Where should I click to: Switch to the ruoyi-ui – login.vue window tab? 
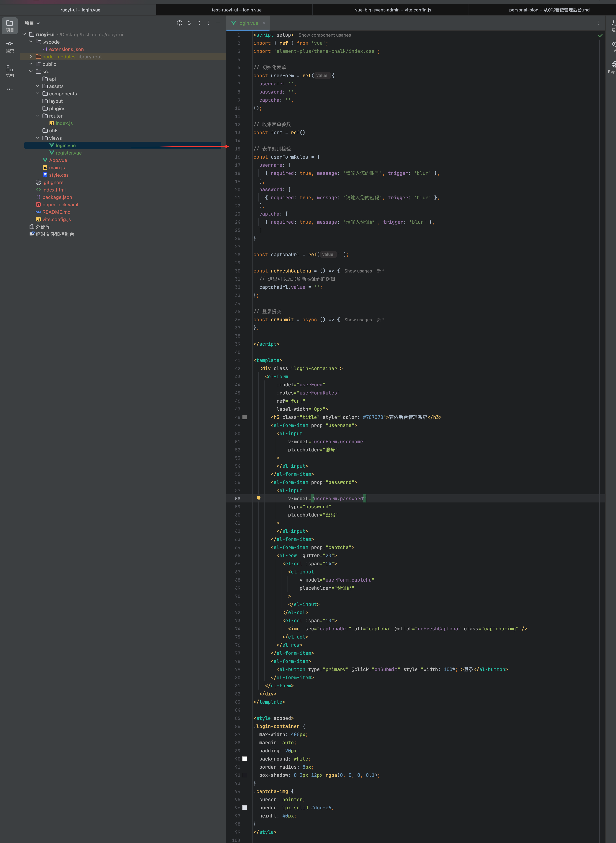tap(80, 10)
